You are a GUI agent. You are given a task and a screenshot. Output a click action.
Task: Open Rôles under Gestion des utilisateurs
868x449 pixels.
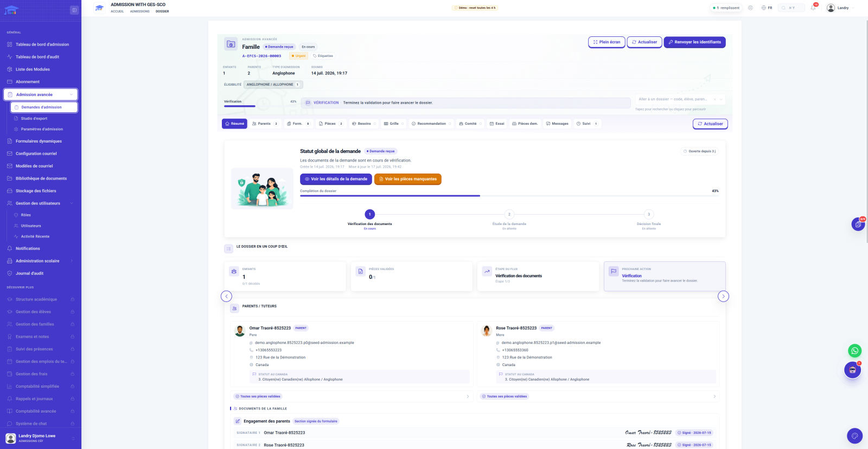(x=43, y=215)
